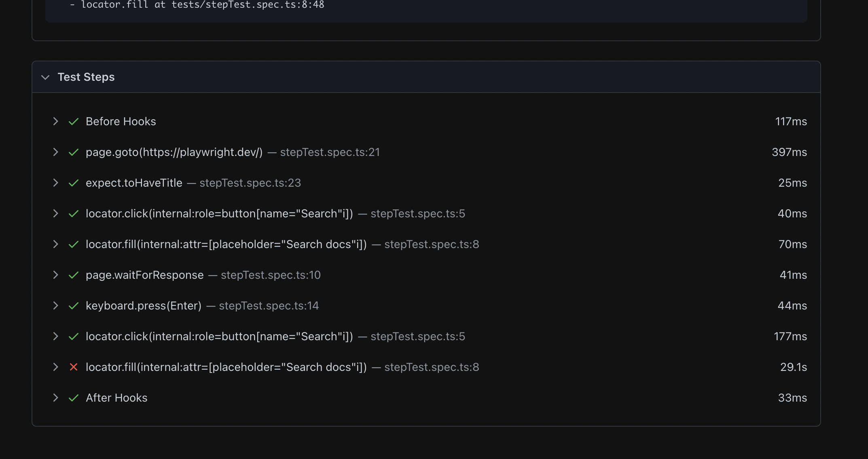
Task: Click green checkmark beside page.goto
Action: [x=74, y=152]
